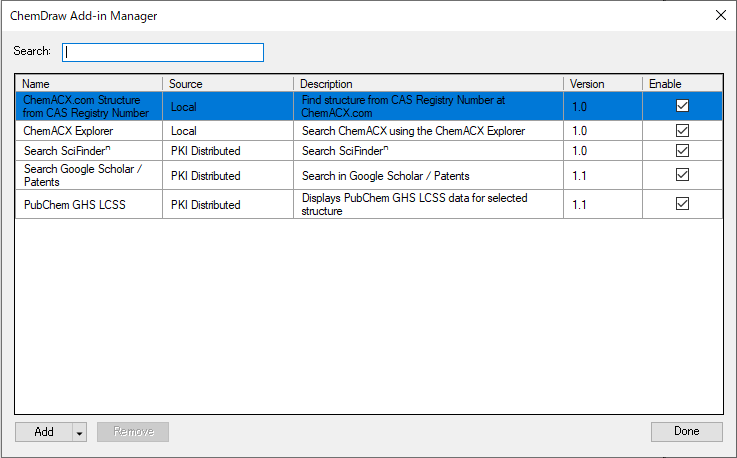The image size is (737, 458).
Task: Disable the ChemACX.com Structure from CAS add-in checkbox
Action: point(682,106)
